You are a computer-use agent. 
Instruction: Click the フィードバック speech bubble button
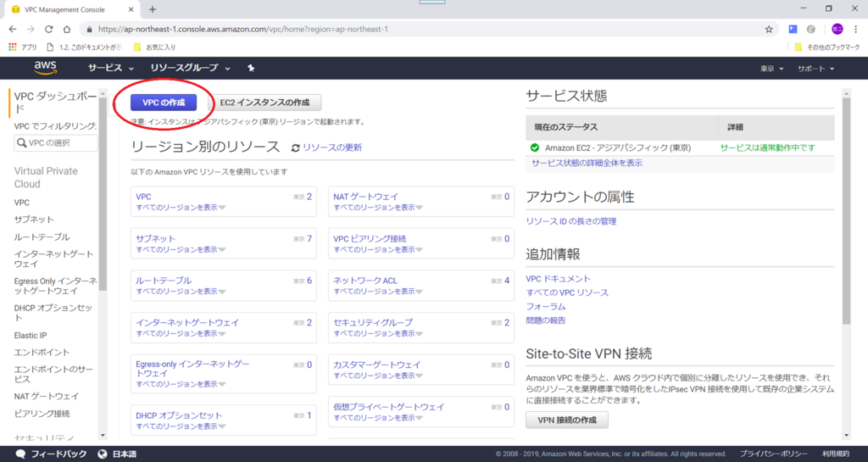(52, 454)
